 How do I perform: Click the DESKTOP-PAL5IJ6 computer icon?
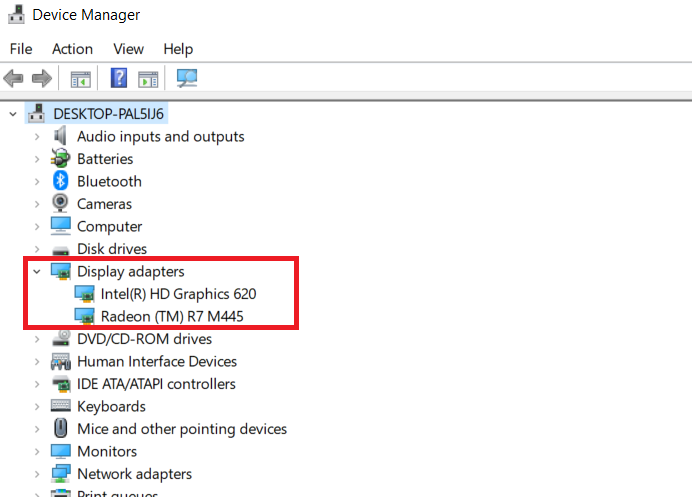pyautogui.click(x=37, y=113)
